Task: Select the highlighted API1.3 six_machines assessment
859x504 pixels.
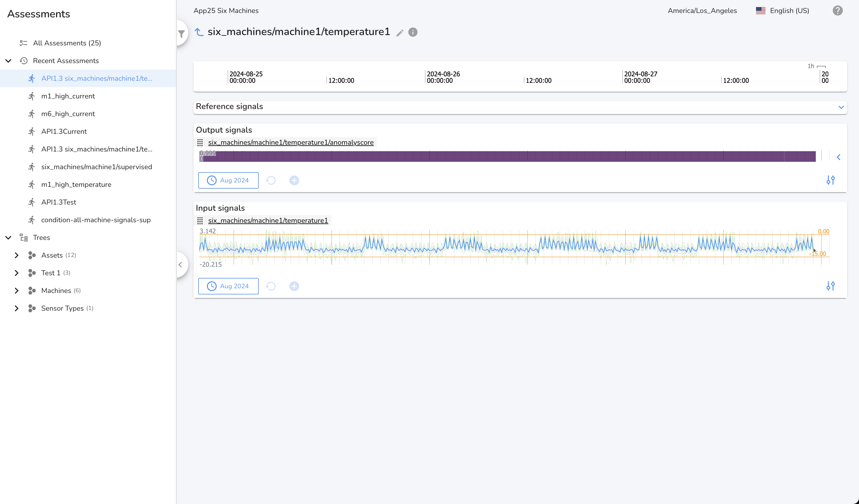Action: [x=88, y=78]
